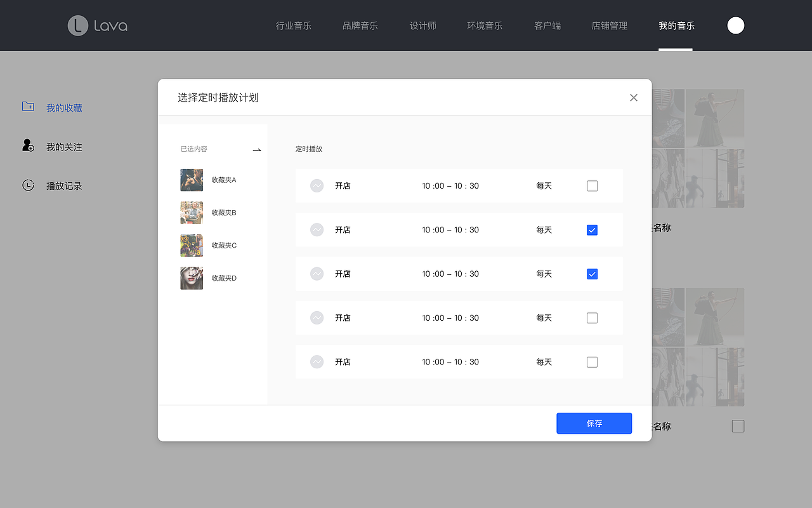
Task: Select the 收藏夹C label
Action: click(x=224, y=245)
